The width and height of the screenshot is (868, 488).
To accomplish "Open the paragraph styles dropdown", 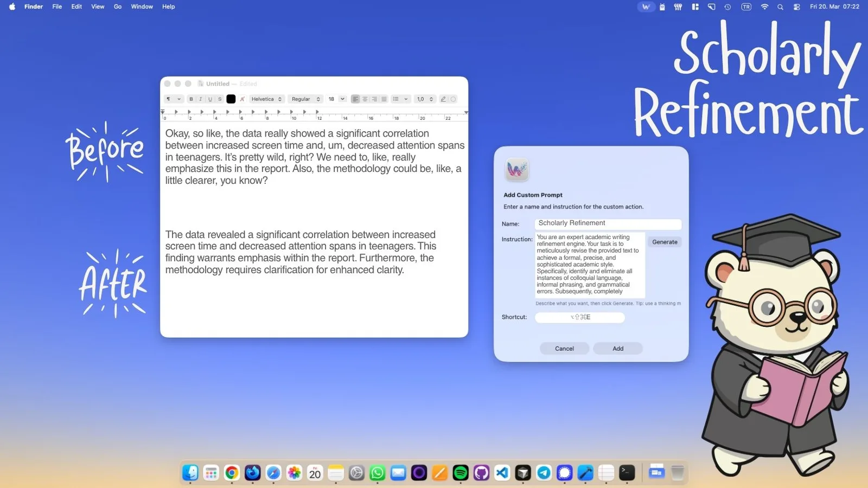I will (174, 99).
